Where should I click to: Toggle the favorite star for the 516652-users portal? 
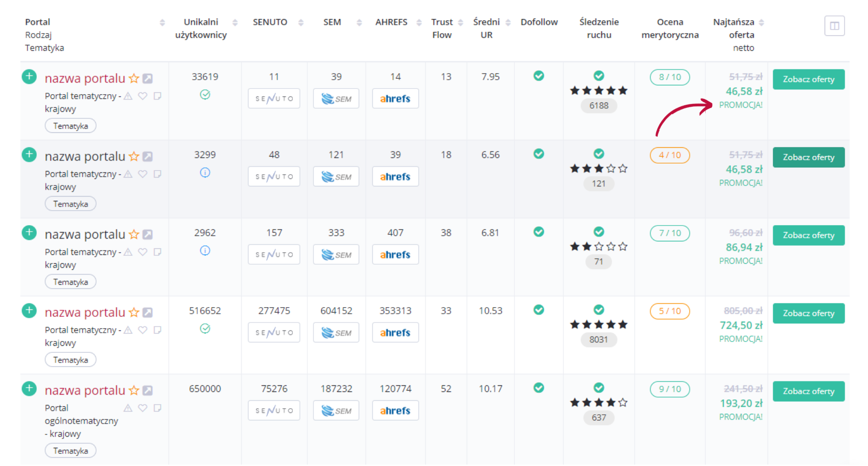(134, 313)
